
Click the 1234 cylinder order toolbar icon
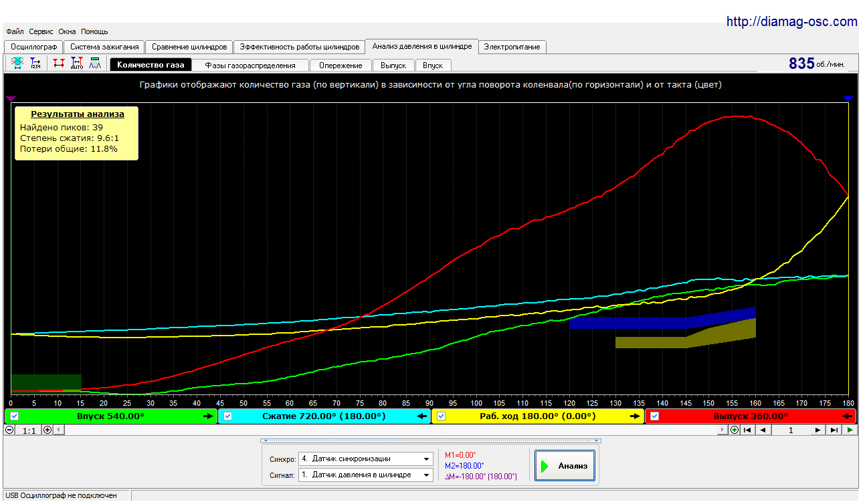point(35,64)
